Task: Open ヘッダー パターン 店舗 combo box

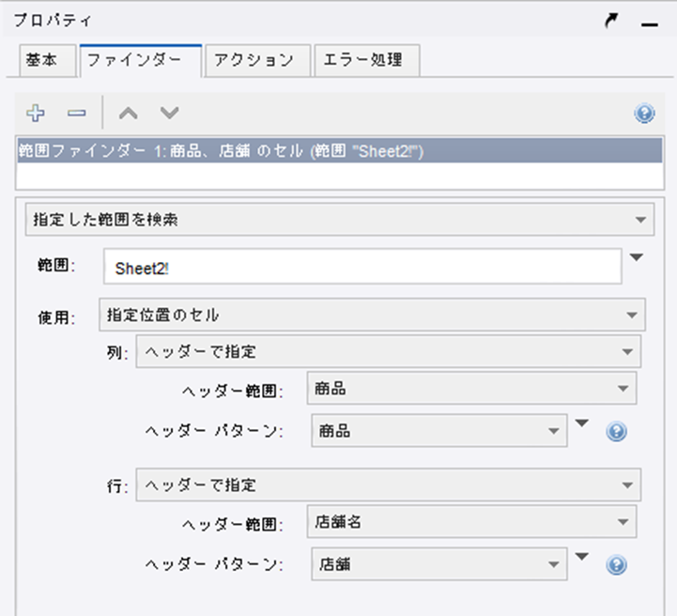Action: click(x=439, y=564)
